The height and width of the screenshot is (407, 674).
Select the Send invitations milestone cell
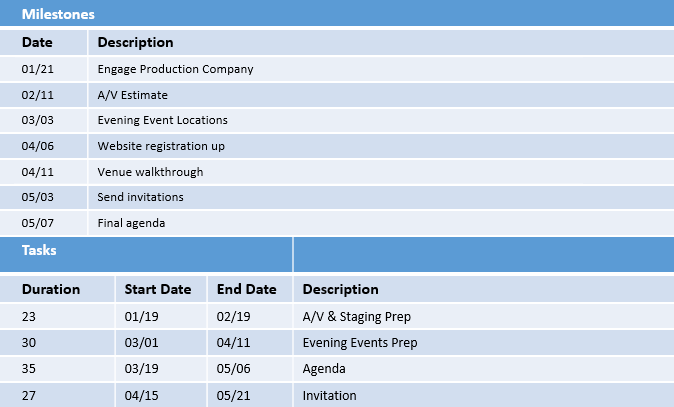(140, 197)
